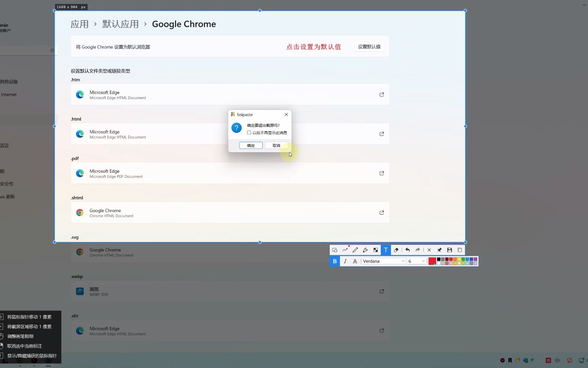Click 设置默认值 button
Viewport: 588px width, 368px height.
pyautogui.click(x=369, y=47)
